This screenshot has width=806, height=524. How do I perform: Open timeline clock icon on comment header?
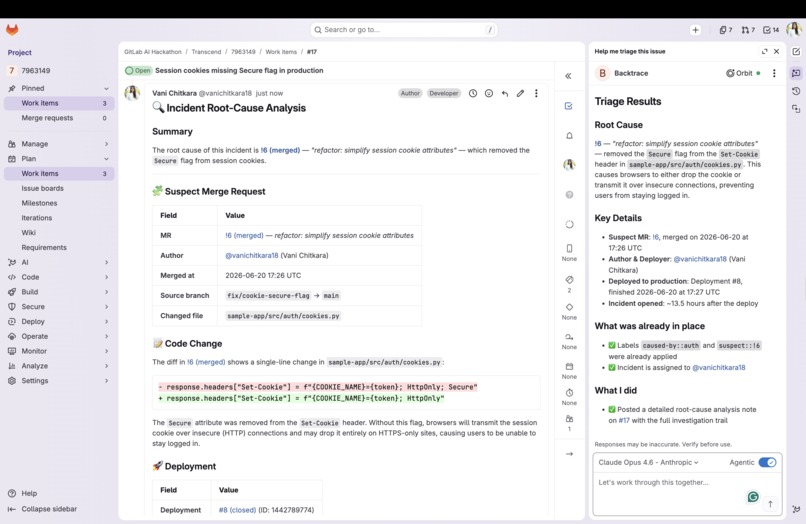[x=473, y=93]
